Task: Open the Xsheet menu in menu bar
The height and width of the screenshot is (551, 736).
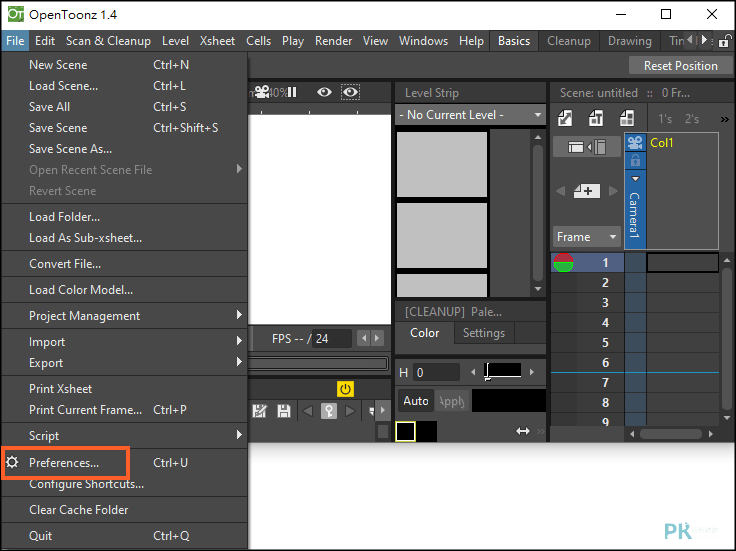Action: click(217, 41)
